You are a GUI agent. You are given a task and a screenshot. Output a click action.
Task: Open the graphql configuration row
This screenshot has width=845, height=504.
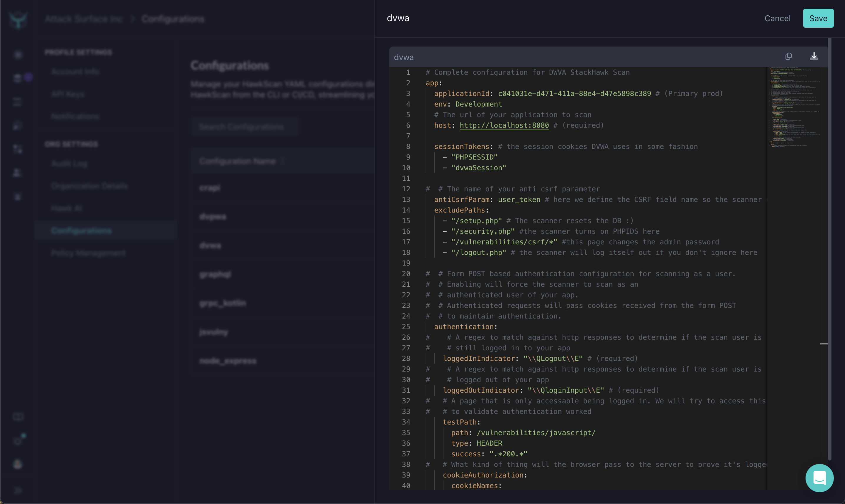pos(283,274)
